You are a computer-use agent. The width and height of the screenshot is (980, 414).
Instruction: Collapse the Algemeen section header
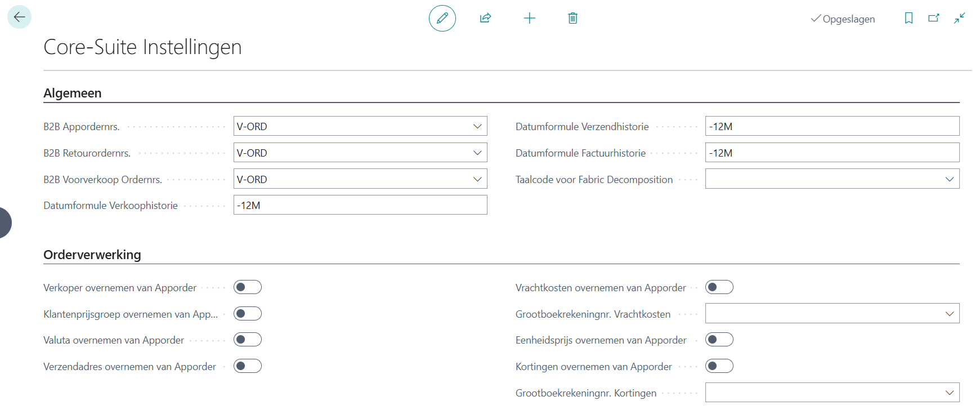click(73, 93)
